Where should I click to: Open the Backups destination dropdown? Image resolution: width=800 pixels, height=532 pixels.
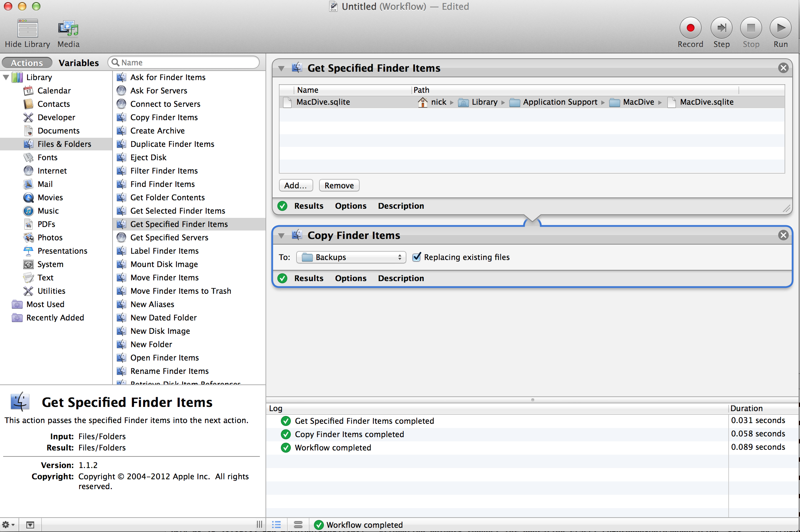point(351,257)
